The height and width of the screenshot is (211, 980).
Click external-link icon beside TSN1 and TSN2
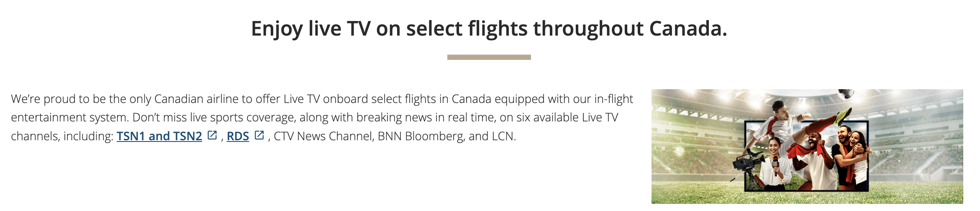[x=213, y=135]
